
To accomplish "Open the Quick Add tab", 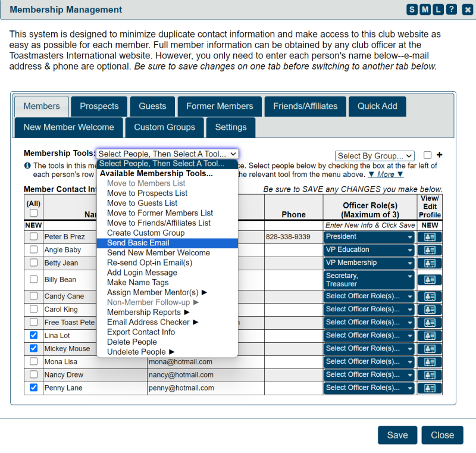I will tap(377, 107).
